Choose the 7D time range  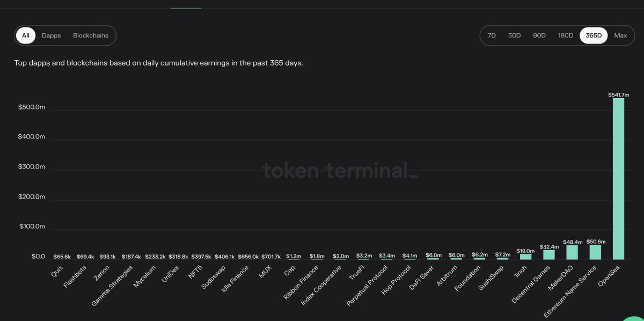(492, 35)
